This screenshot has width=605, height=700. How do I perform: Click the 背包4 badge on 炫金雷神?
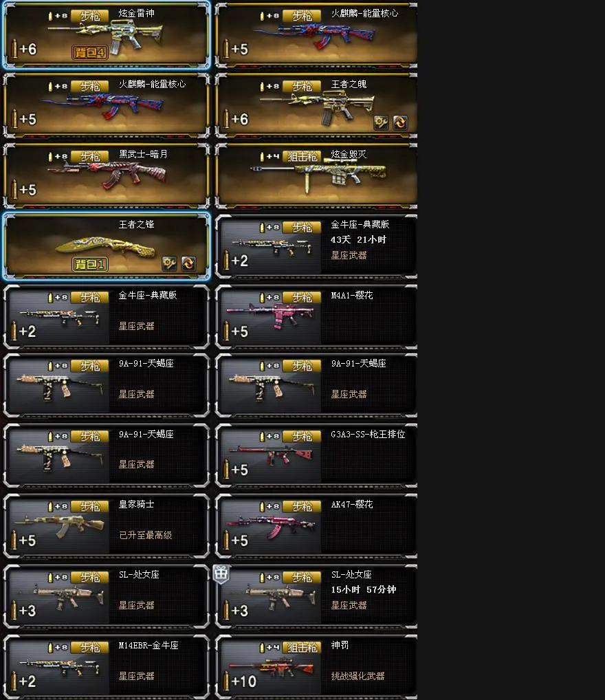[90, 52]
